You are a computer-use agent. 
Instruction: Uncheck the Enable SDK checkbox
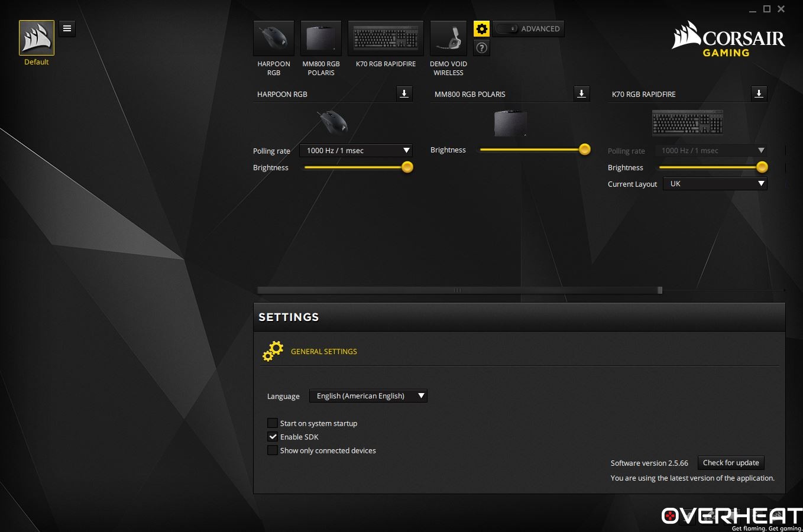[x=273, y=437]
